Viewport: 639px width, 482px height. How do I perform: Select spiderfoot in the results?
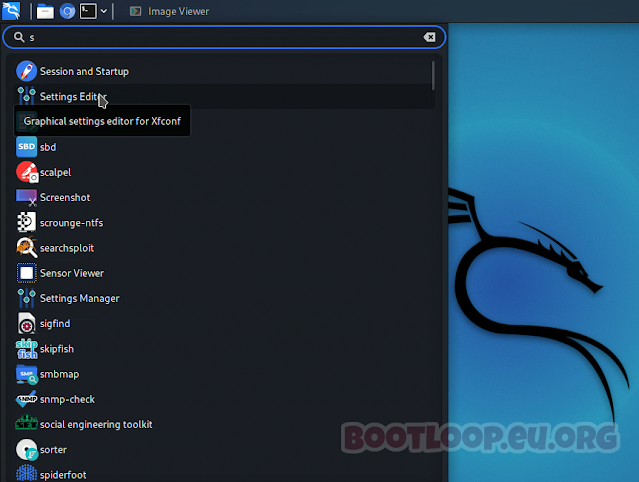(224, 474)
